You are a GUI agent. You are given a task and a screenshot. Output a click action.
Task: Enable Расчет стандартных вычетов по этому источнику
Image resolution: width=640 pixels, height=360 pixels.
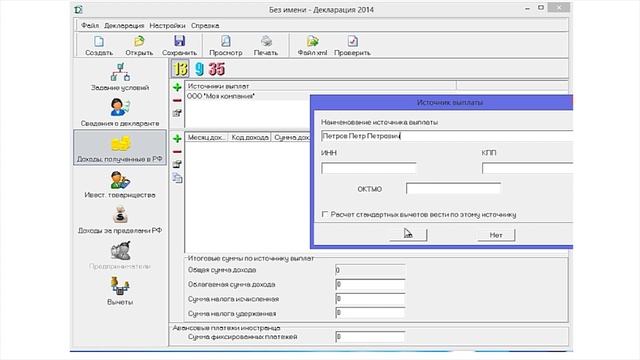[x=325, y=214]
